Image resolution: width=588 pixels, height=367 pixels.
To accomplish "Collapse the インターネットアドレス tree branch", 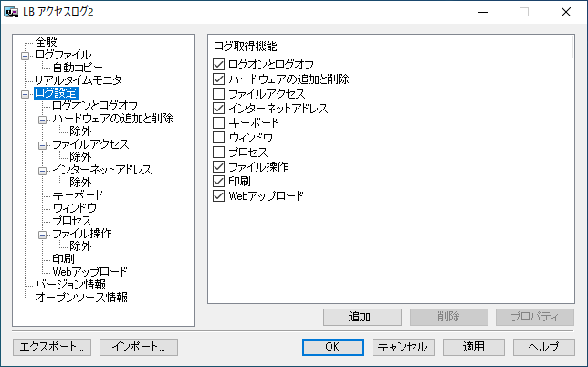I will click(42, 170).
